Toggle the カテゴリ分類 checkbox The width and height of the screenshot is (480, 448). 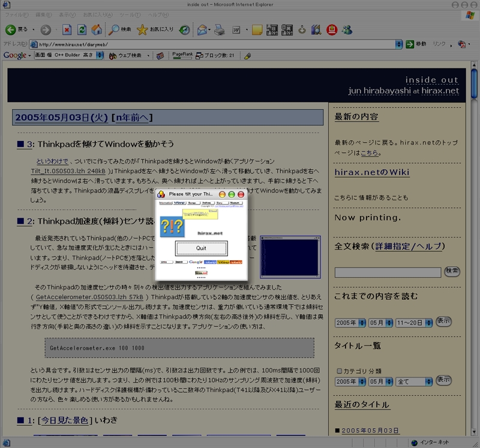[x=339, y=371]
